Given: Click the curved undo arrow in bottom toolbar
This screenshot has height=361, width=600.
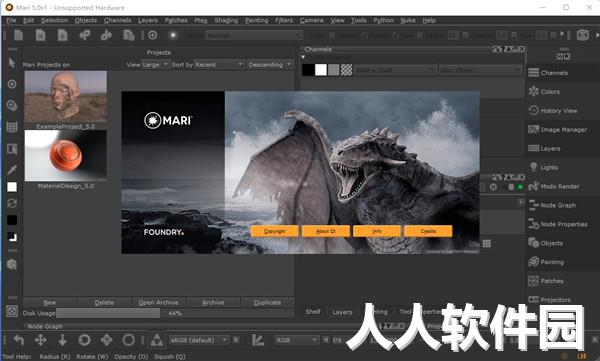Looking at the screenshot, I should (19, 340).
